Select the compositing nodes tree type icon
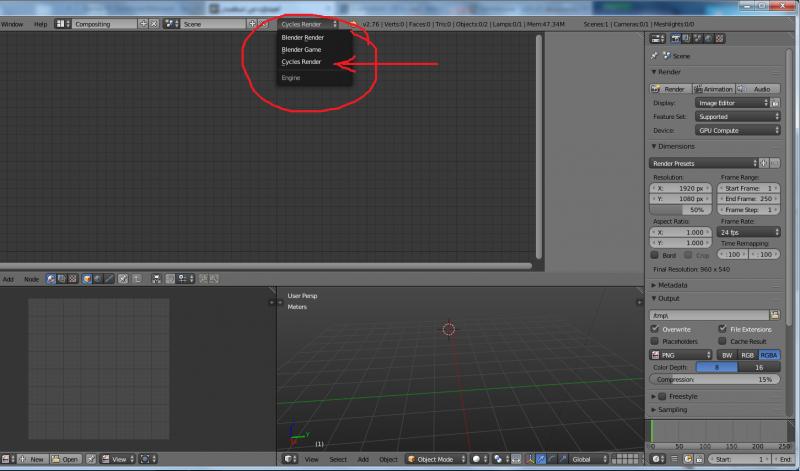The image size is (800, 471). tap(62, 279)
